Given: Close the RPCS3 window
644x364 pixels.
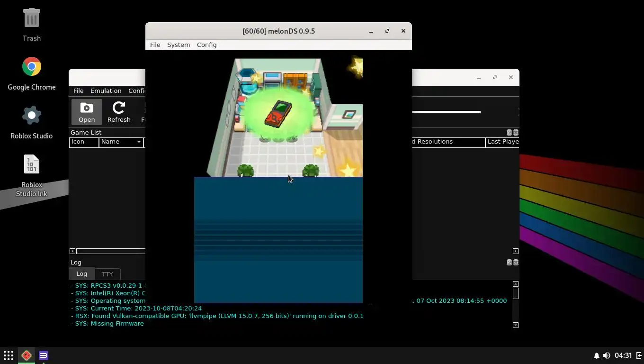Looking at the screenshot, I should click(511, 77).
